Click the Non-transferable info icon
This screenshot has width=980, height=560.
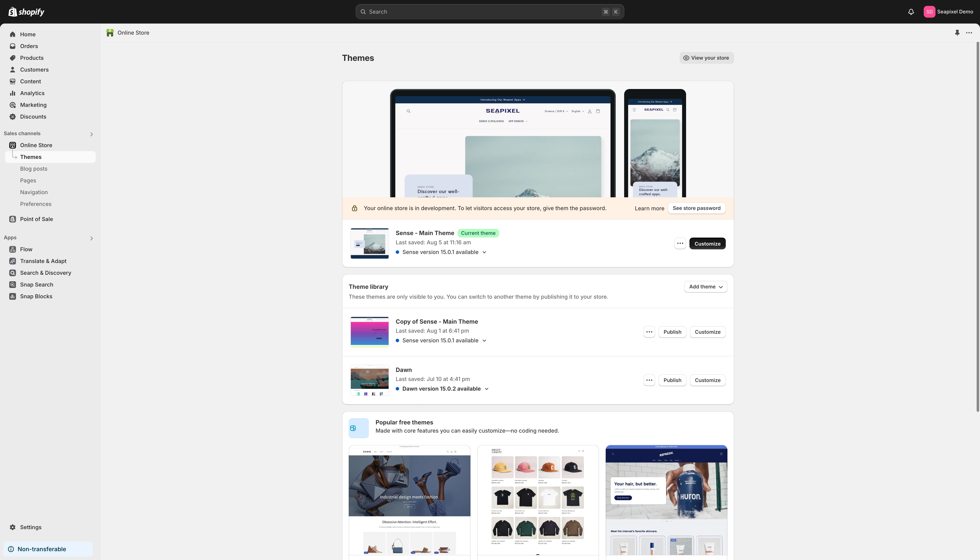click(11, 549)
